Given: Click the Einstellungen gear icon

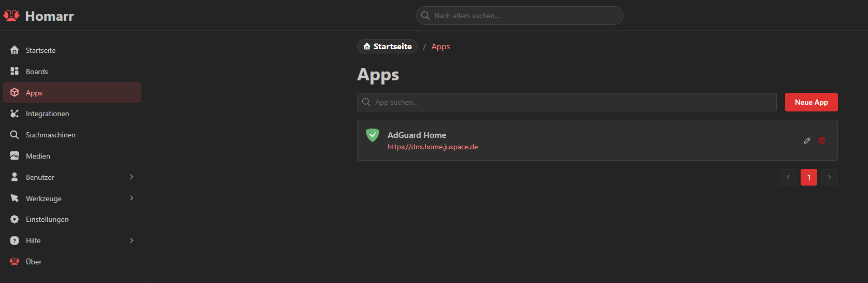Looking at the screenshot, I should point(15,219).
